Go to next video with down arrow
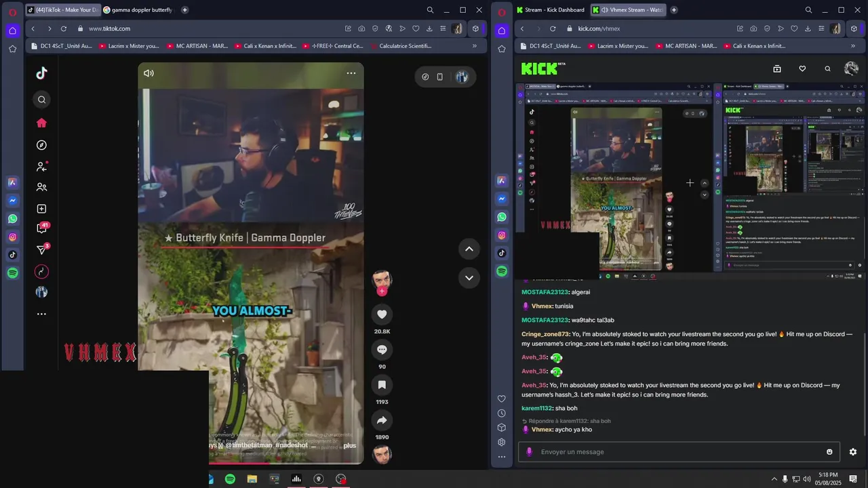 469,277
